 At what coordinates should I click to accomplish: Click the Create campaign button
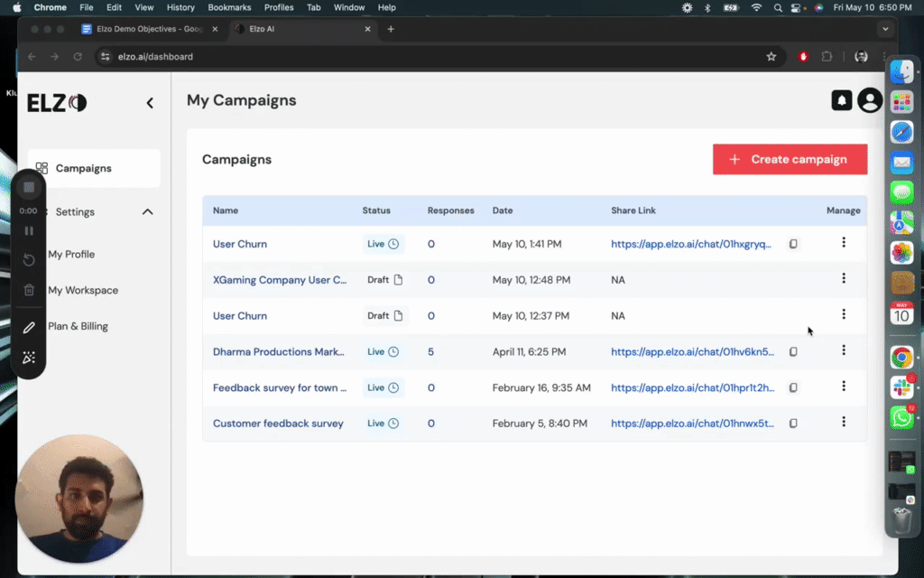(x=790, y=160)
